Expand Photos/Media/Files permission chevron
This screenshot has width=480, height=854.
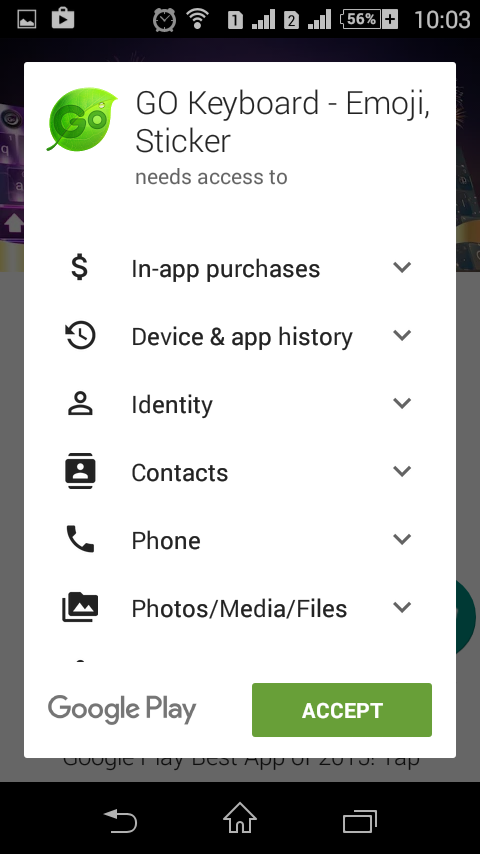point(402,607)
